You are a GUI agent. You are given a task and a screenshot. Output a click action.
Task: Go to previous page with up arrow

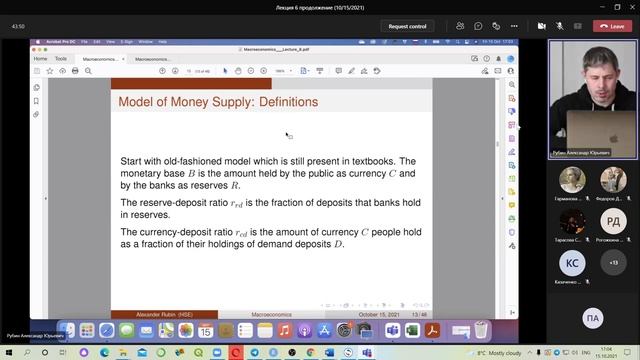(x=162, y=71)
